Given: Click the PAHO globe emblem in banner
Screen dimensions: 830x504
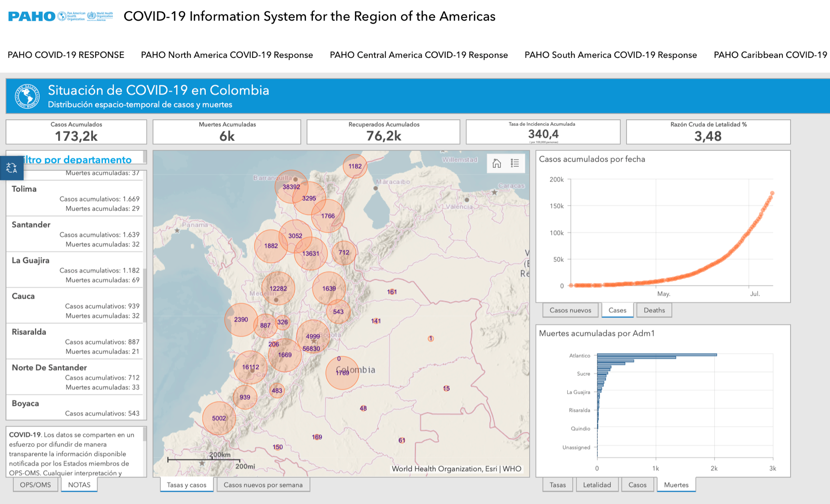Looking at the screenshot, I should 27,96.
